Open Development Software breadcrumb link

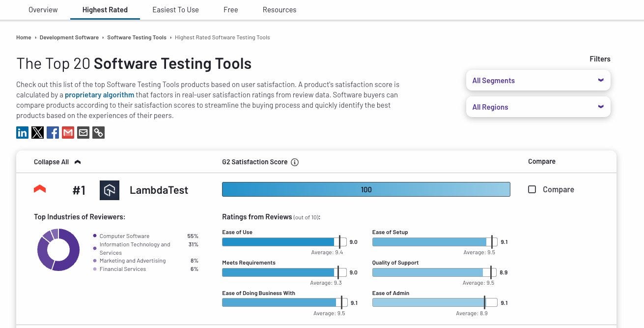pos(69,37)
